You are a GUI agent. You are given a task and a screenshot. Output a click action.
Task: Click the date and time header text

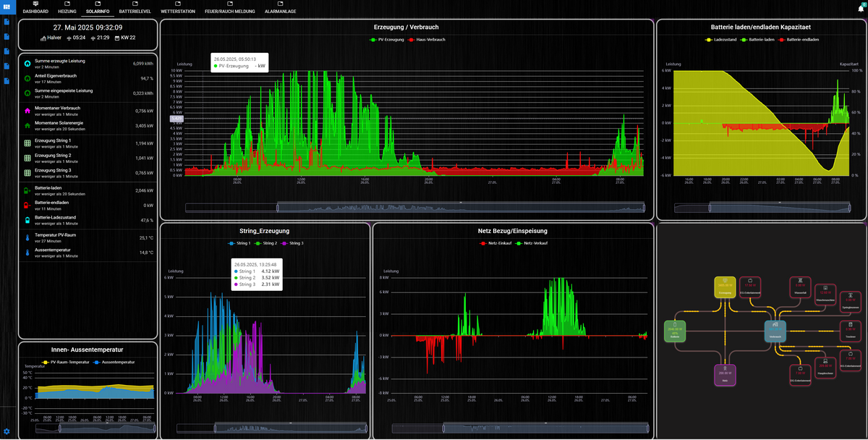[x=88, y=27]
